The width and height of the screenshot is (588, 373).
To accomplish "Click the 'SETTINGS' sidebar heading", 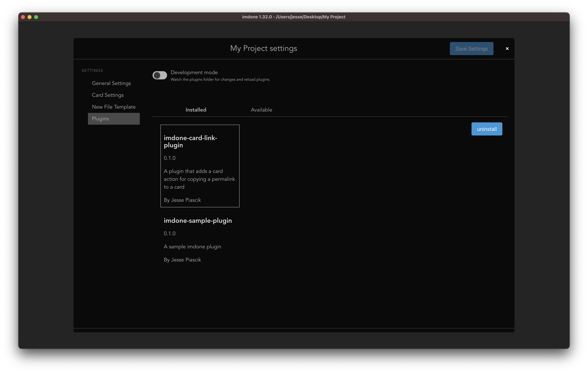I will (x=92, y=71).
